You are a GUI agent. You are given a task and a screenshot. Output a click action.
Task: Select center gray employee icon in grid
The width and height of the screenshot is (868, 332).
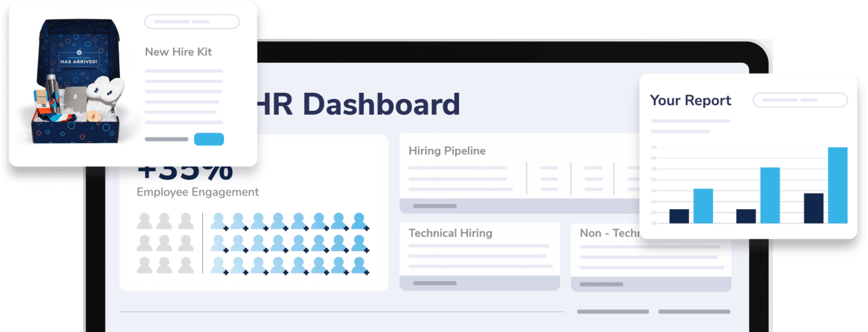click(164, 243)
